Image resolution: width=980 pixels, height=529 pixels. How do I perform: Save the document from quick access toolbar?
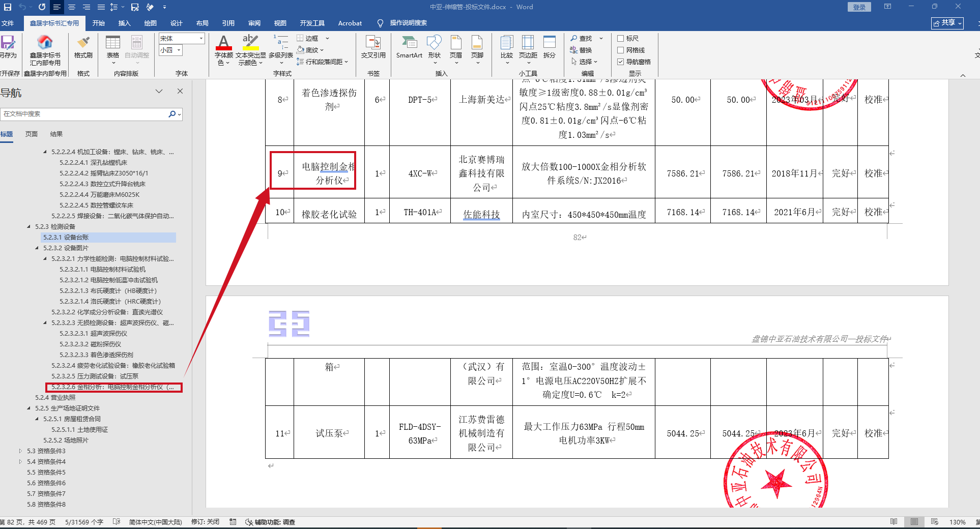point(8,7)
